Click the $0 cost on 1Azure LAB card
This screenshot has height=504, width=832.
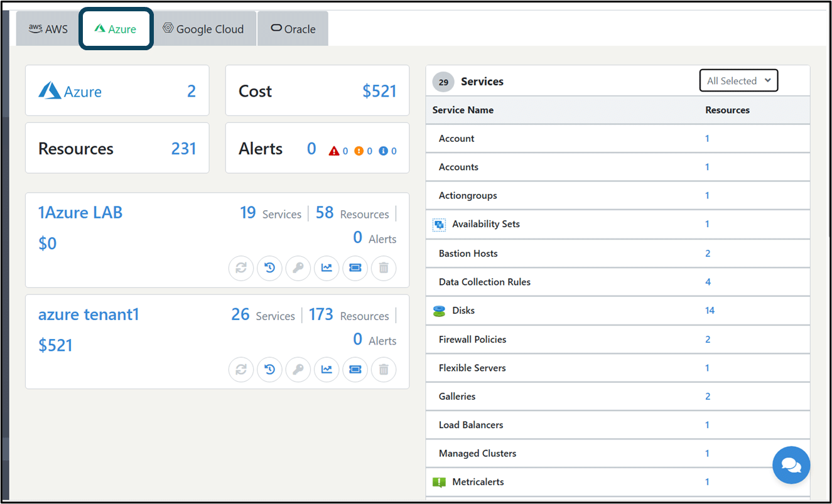[x=48, y=244]
